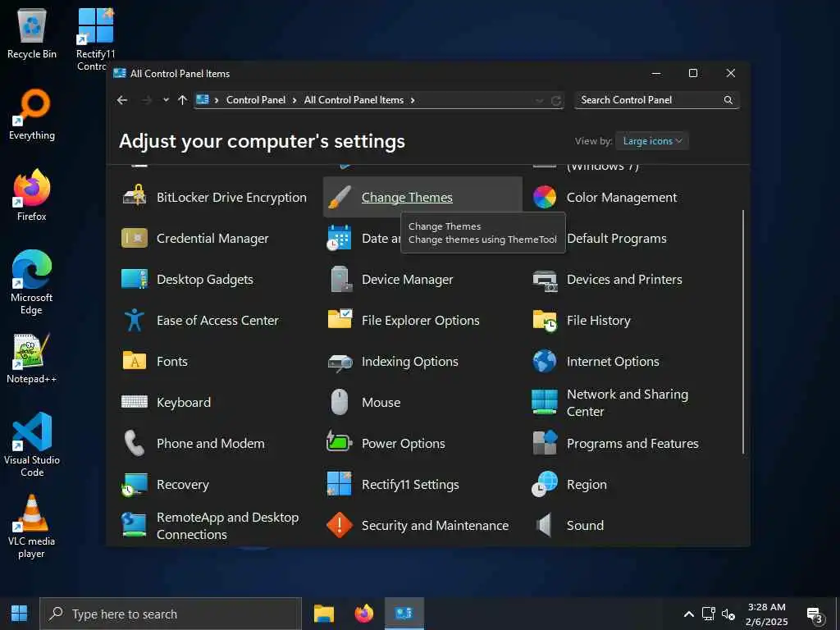Select Microsoft Edge desktop shortcut

point(32,282)
